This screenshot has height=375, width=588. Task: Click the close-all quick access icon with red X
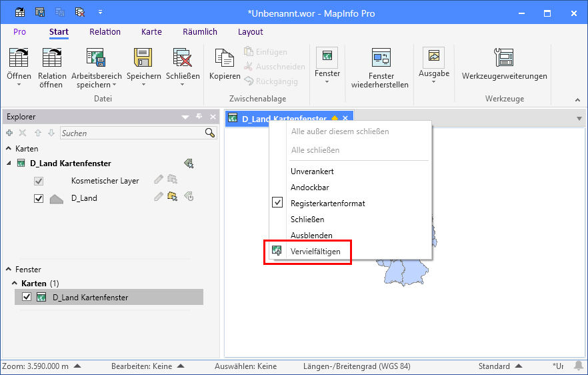click(x=80, y=13)
